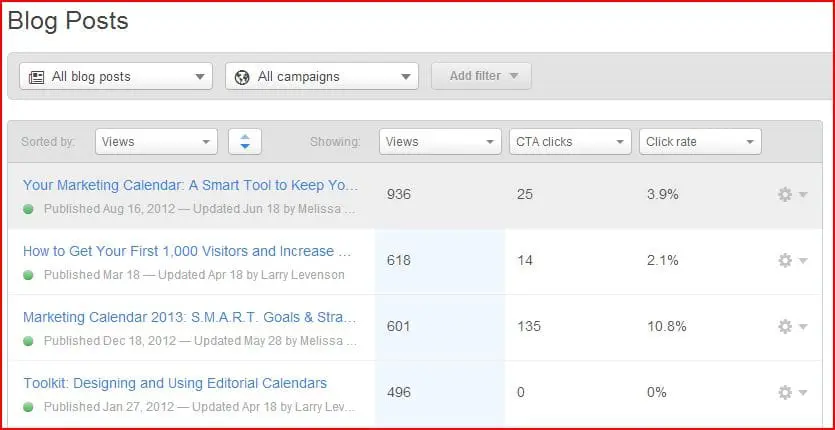Open the CTA clicks column dropdown
The width and height of the screenshot is (835, 430).
pyautogui.click(x=570, y=142)
